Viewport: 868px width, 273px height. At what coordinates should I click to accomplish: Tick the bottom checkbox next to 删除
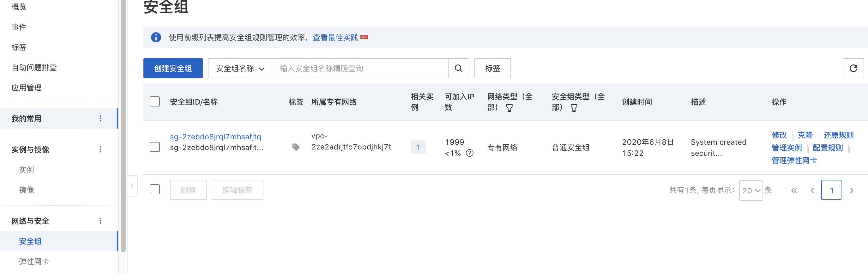pos(155,190)
